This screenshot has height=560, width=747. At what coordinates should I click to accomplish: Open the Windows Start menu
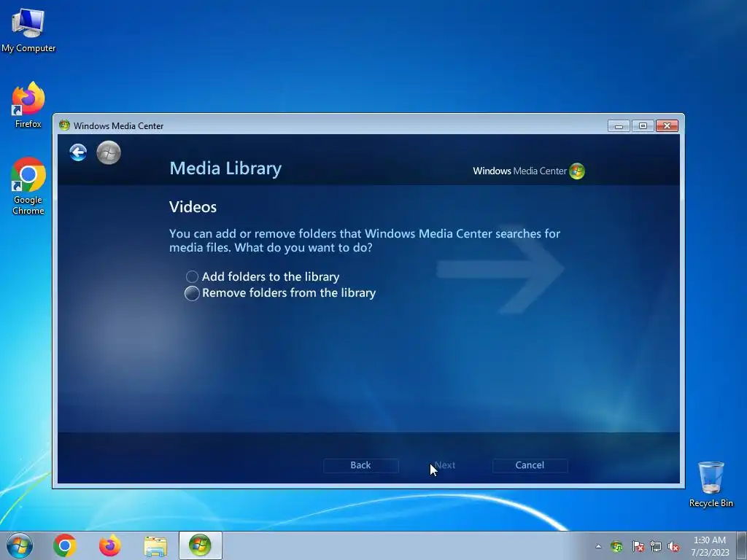point(20,545)
